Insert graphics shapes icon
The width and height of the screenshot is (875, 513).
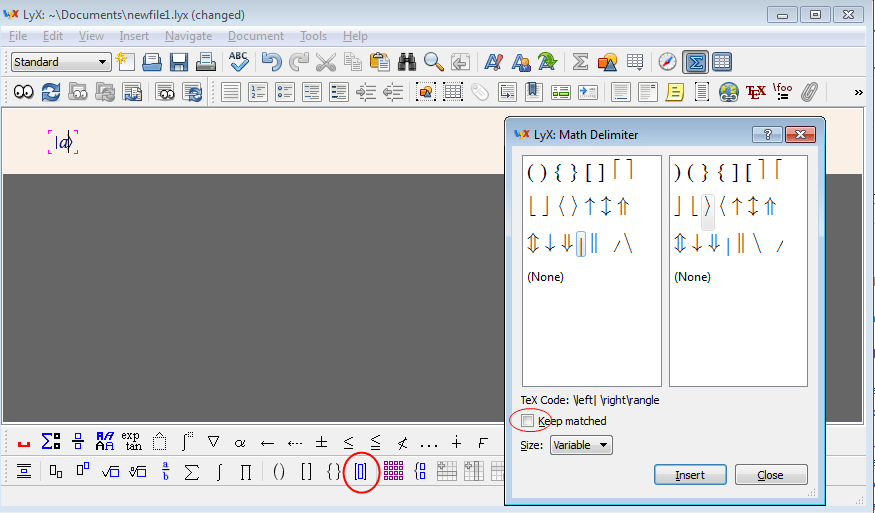607,62
